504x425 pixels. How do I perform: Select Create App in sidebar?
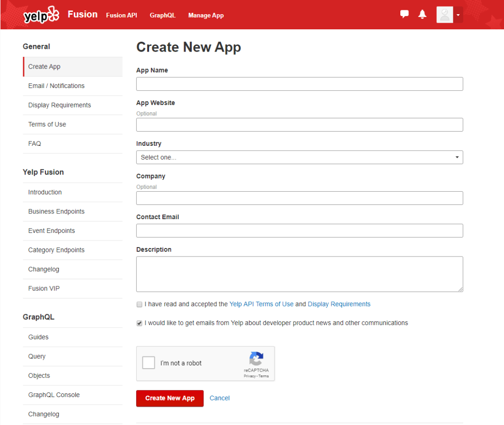click(x=73, y=67)
